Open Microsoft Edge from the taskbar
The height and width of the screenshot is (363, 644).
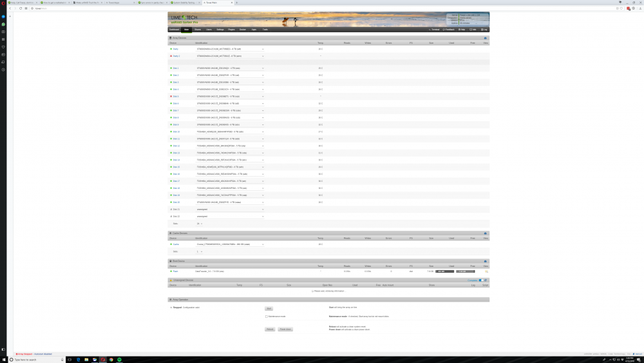click(78, 360)
